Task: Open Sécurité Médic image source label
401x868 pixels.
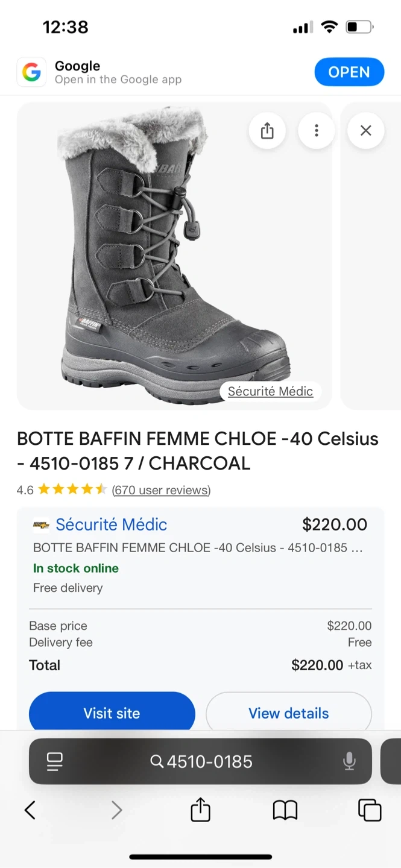Action: tap(270, 391)
